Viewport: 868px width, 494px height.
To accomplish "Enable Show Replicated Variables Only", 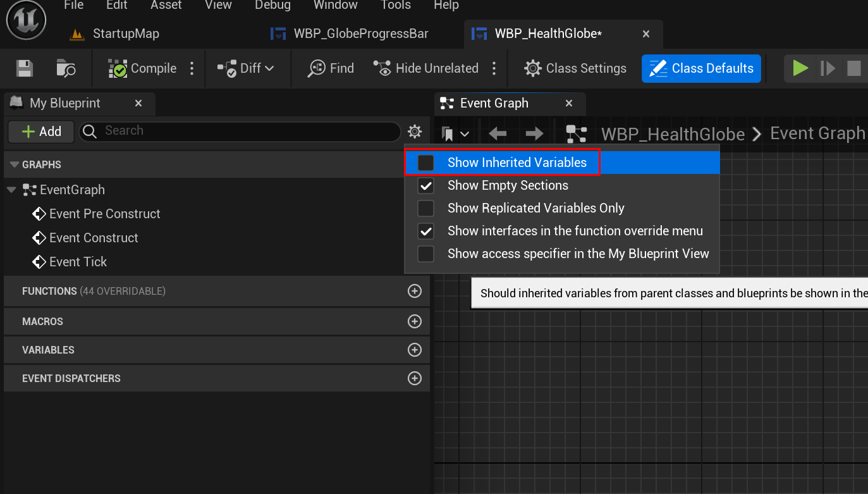I will [426, 208].
